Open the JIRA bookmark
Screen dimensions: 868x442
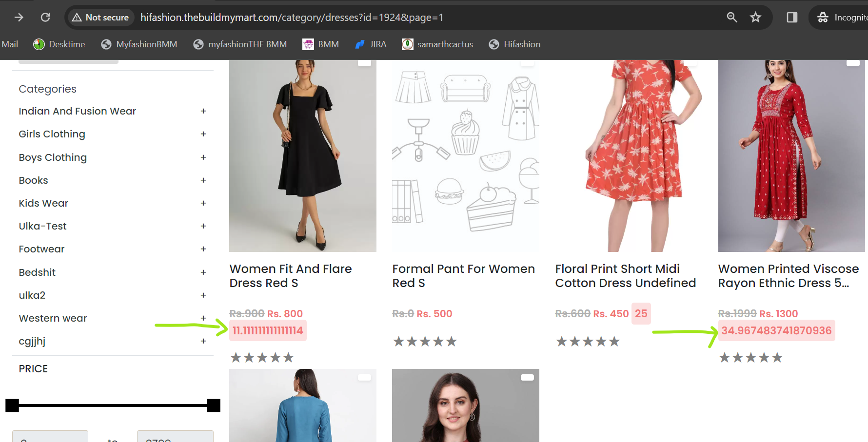[x=371, y=44]
